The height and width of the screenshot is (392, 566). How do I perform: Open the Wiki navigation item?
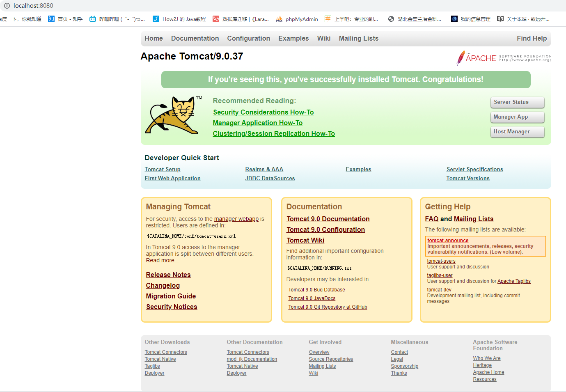(x=324, y=38)
